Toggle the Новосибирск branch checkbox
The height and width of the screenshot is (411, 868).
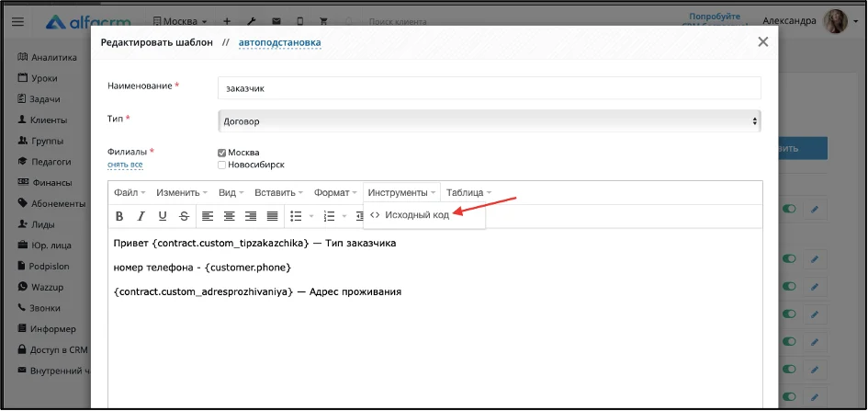[221, 165]
